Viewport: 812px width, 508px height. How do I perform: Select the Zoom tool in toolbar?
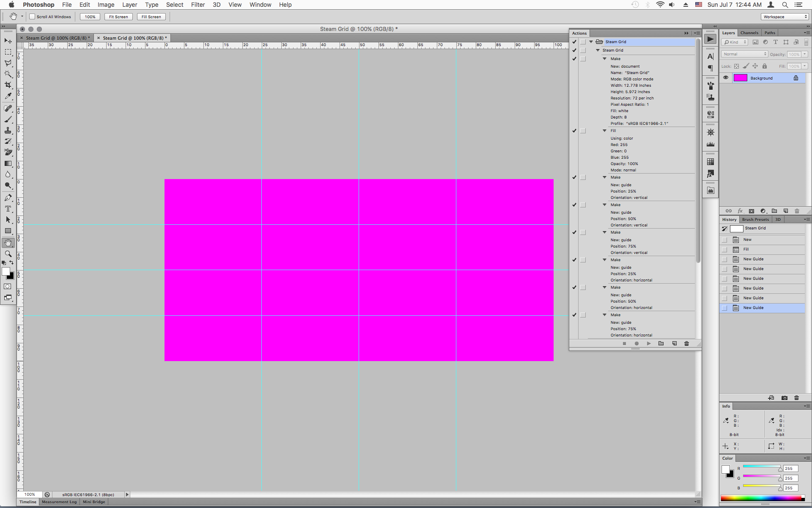8,254
